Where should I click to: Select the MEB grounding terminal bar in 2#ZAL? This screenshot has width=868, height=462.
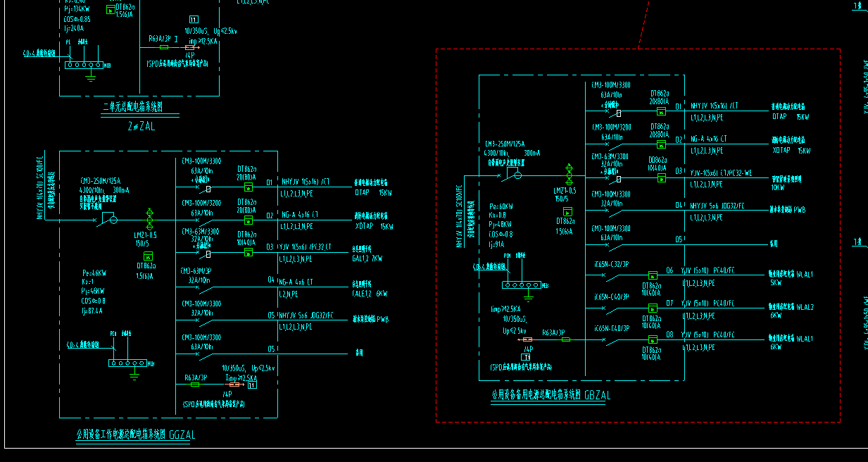(x=84, y=65)
